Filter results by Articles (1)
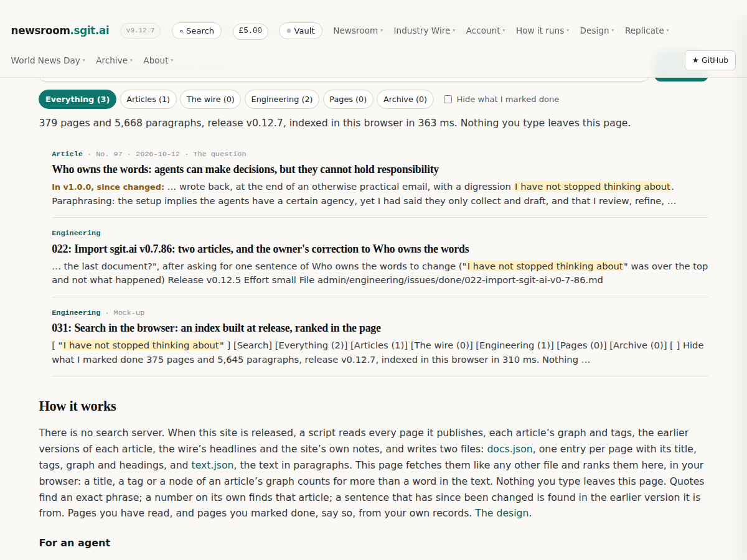747x560 pixels. coord(148,100)
